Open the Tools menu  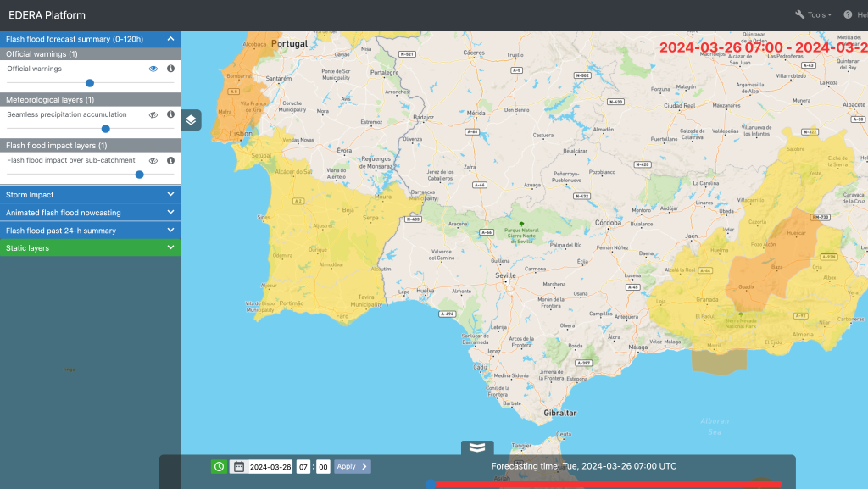(x=813, y=15)
